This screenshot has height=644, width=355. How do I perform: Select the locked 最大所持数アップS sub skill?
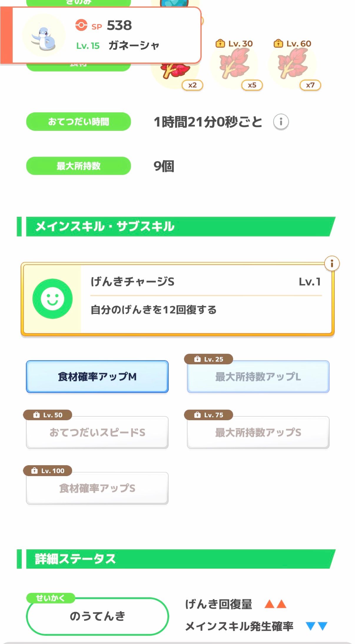[x=258, y=433]
